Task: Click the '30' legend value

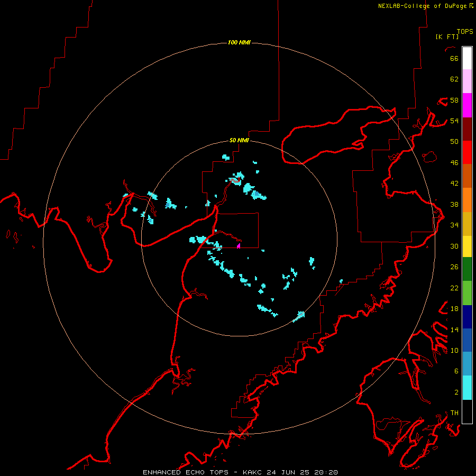Action: coord(454,246)
